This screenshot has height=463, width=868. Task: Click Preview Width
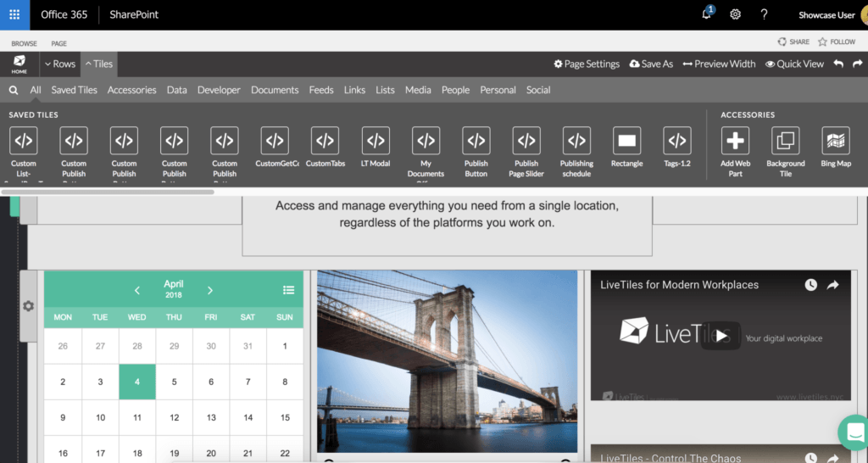click(x=719, y=64)
